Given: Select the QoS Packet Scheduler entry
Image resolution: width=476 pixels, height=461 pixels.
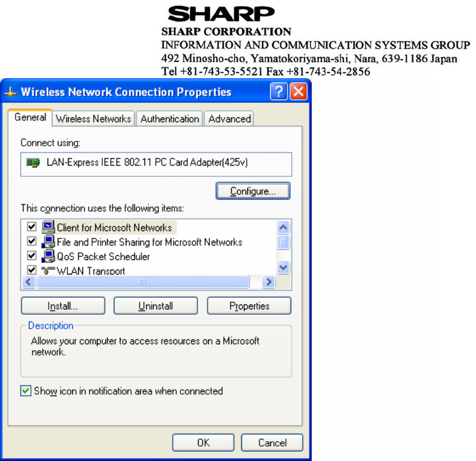Looking at the screenshot, I should (104, 256).
